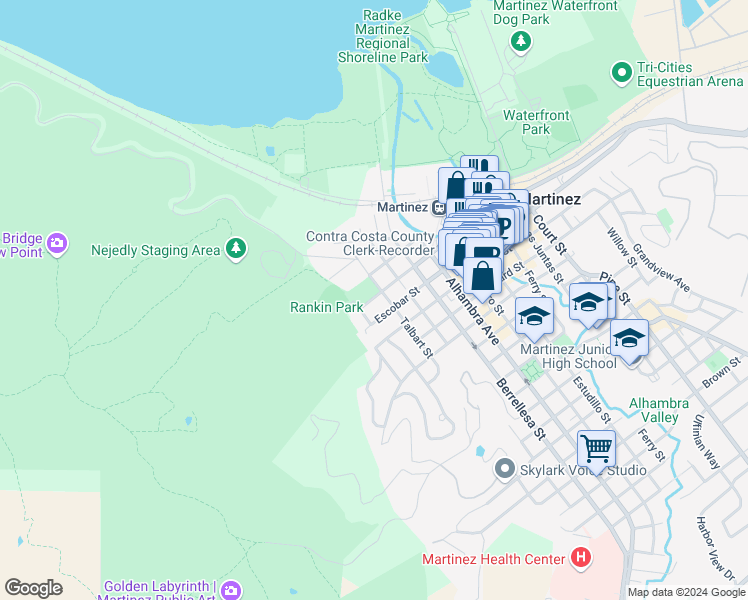Select the Skylark Voice Studio label text
748x600 pixels.
(583, 470)
